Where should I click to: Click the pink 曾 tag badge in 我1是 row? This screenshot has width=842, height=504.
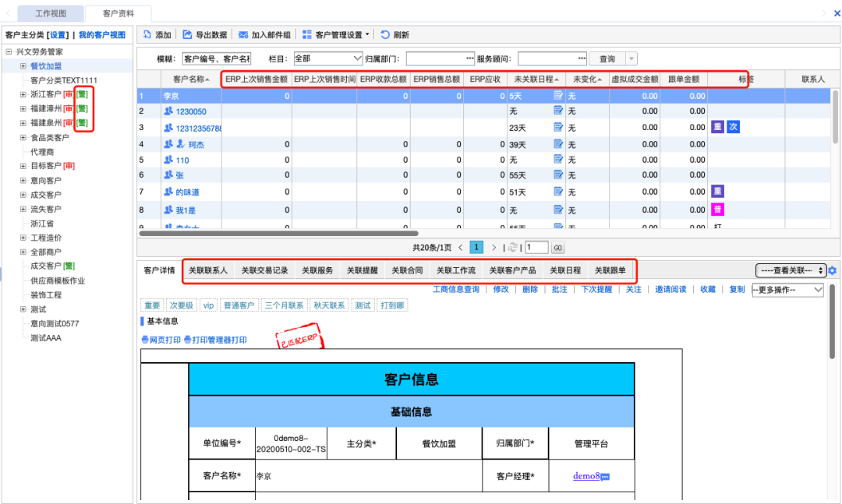[718, 209]
